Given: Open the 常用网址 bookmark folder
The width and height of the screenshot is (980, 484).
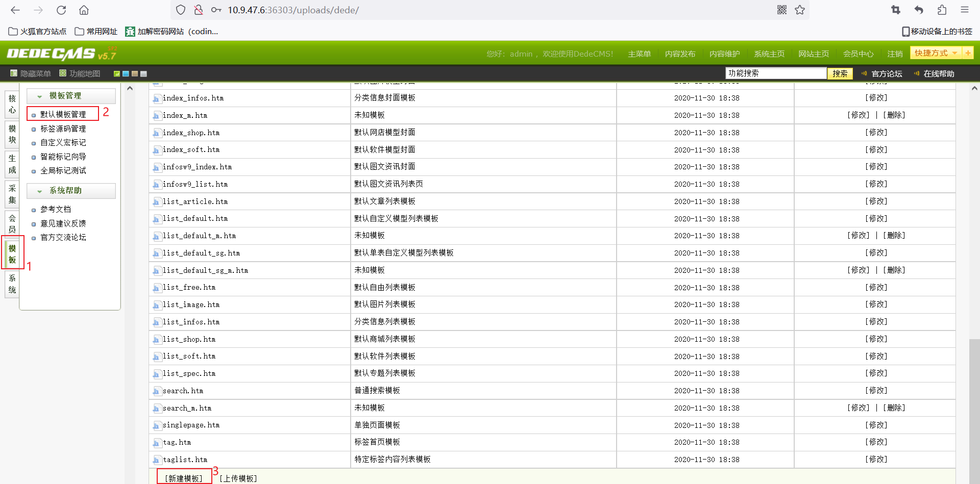Looking at the screenshot, I should click(x=96, y=32).
